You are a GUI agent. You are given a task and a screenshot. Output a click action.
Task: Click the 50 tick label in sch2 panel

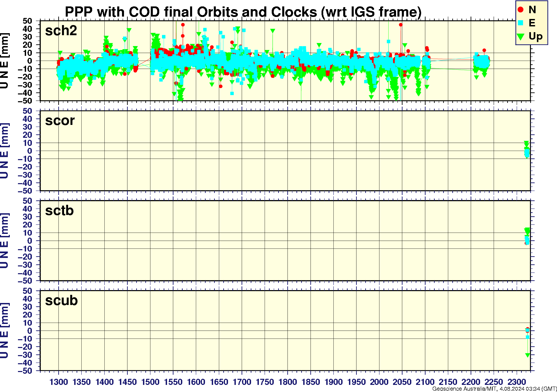(x=27, y=21)
